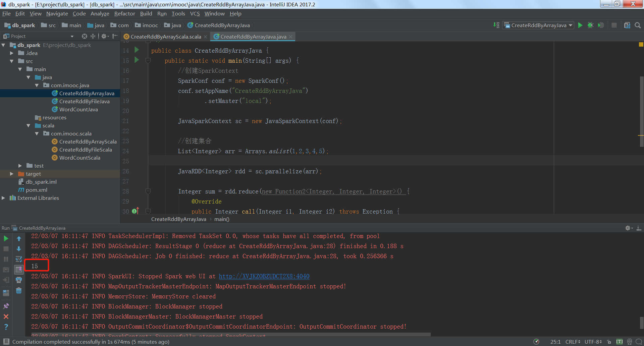
Task: Expand the test folder
Action: [20, 166]
